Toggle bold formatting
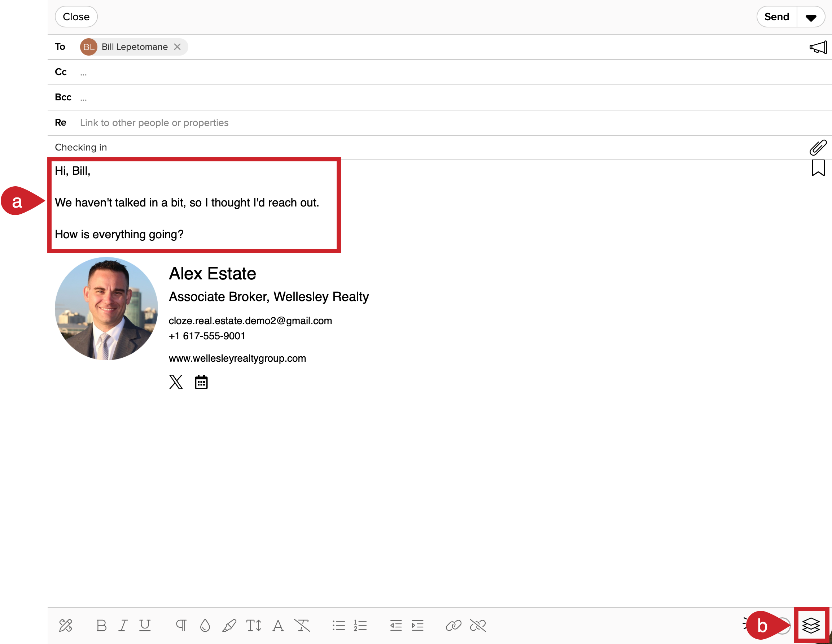The height and width of the screenshot is (644, 832). coord(101,625)
